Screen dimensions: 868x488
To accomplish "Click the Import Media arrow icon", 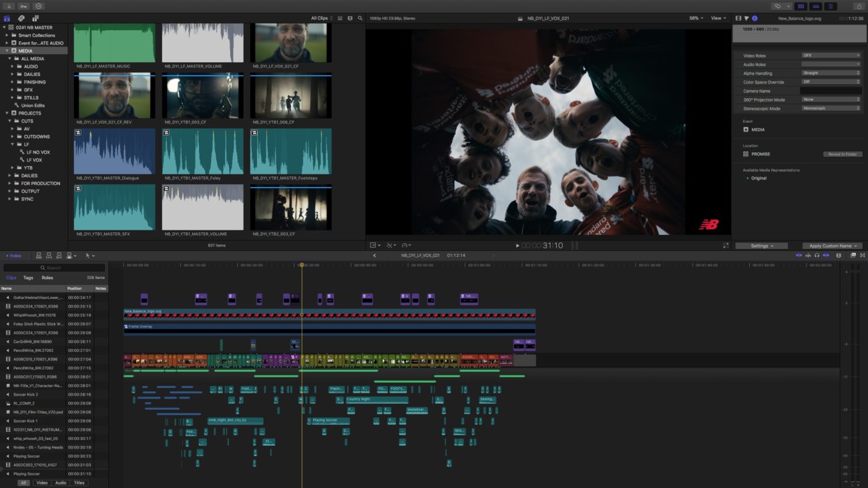I will point(10,6).
